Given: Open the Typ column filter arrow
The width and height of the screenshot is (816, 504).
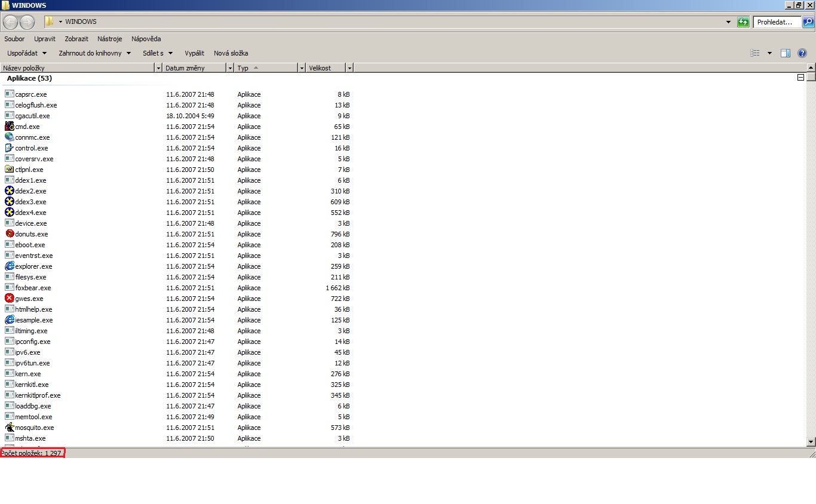Looking at the screenshot, I should pyautogui.click(x=302, y=68).
